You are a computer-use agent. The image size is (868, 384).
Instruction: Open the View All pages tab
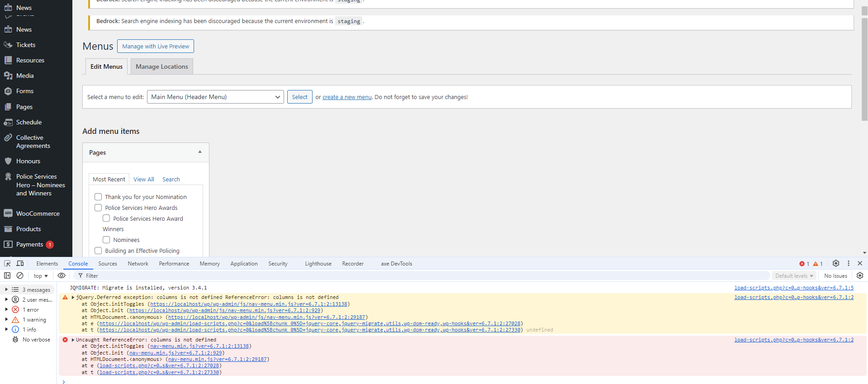tap(143, 179)
